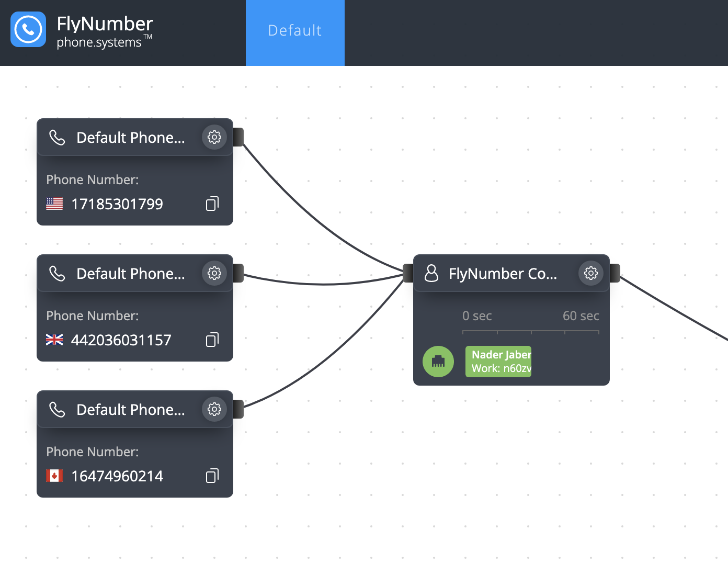Select Default Phone... title above 442036031157
The image size is (728, 563).
pos(131,274)
